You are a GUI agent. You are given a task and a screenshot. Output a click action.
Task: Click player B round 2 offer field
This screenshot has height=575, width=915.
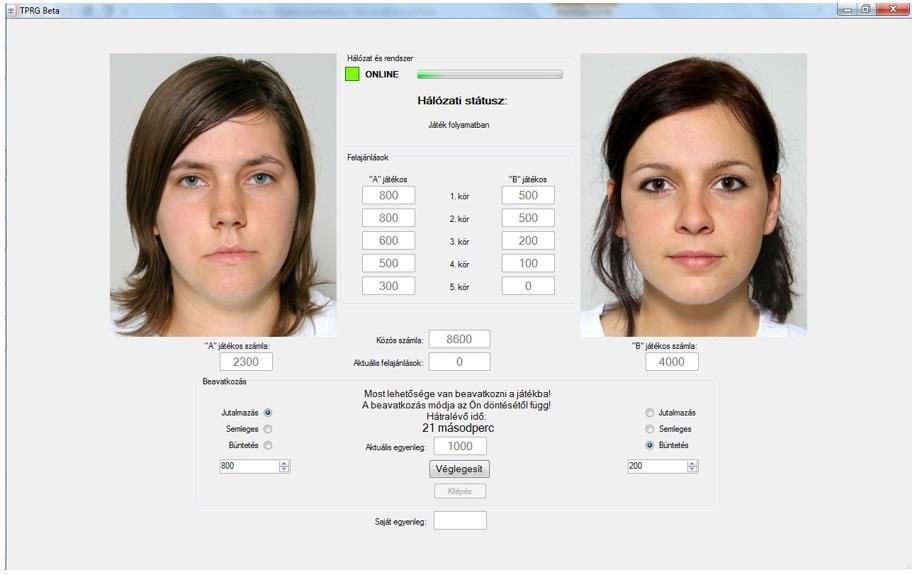(528, 218)
